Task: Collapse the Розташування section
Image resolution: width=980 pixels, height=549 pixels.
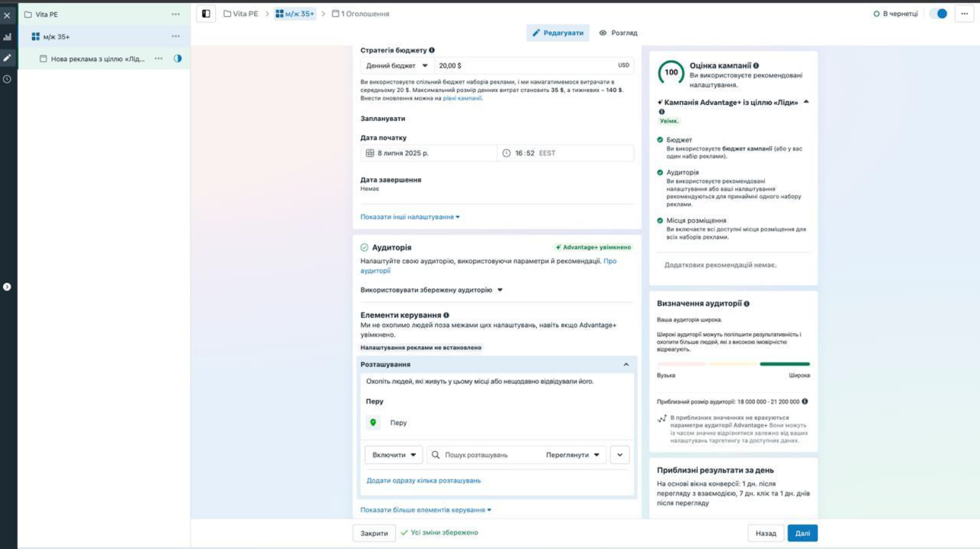Action: point(626,365)
